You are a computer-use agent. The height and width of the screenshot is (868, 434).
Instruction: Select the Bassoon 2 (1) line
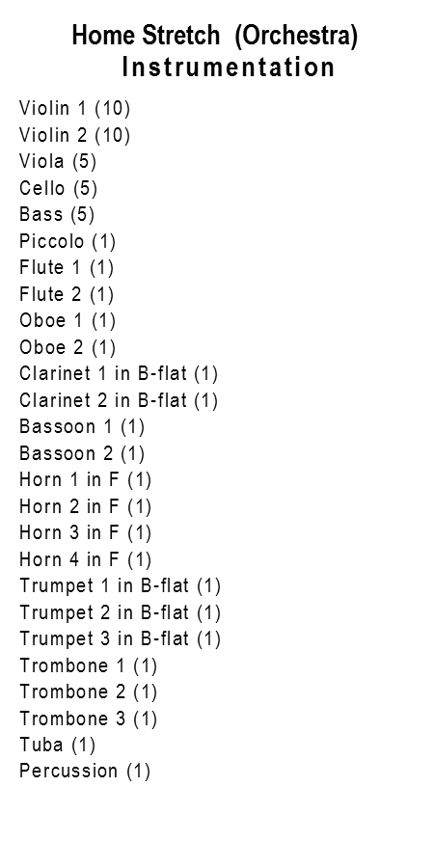[82, 453]
